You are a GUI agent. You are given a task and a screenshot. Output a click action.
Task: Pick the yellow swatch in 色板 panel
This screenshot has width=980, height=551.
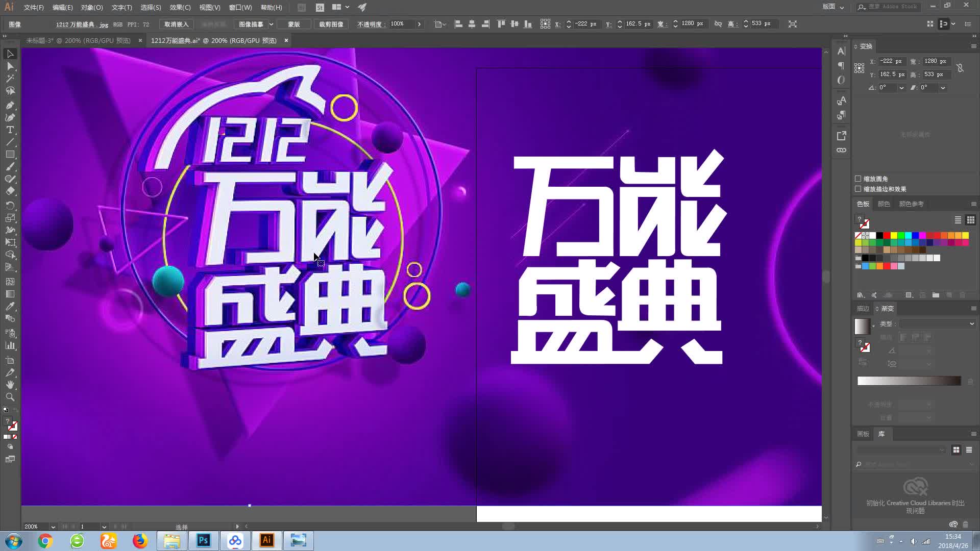tap(894, 235)
